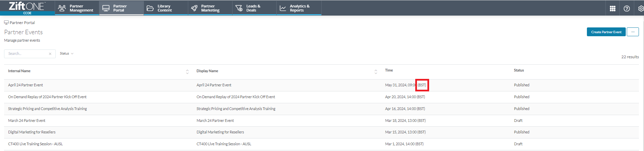This screenshot has width=644, height=151.
Task: Select March 24 Partner Event display name
Action: (215, 121)
